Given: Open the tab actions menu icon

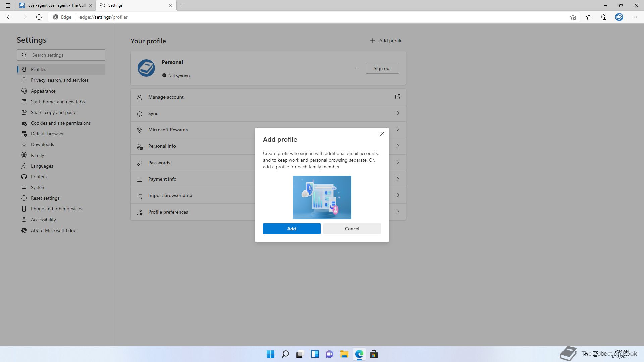Looking at the screenshot, I should click(x=8, y=5).
